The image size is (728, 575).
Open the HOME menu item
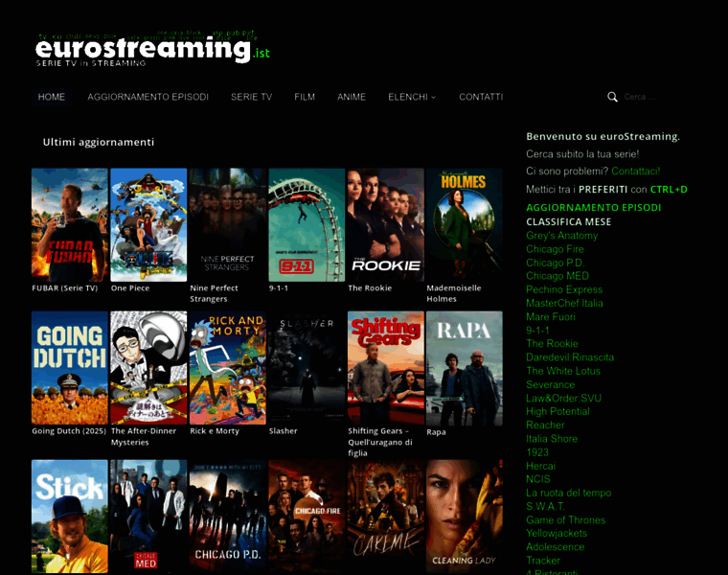tap(52, 97)
